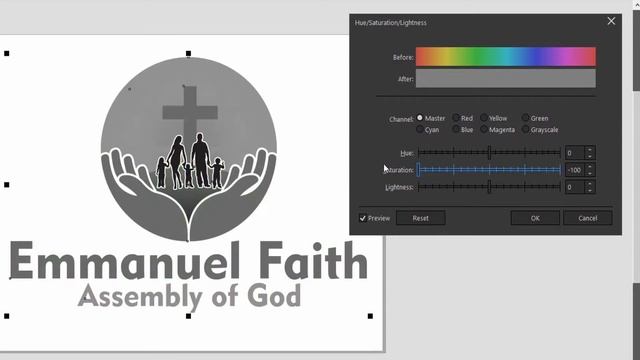The height and width of the screenshot is (360, 640).
Task: Click the top-center selection handle of the logo
Action: (x=188, y=53)
